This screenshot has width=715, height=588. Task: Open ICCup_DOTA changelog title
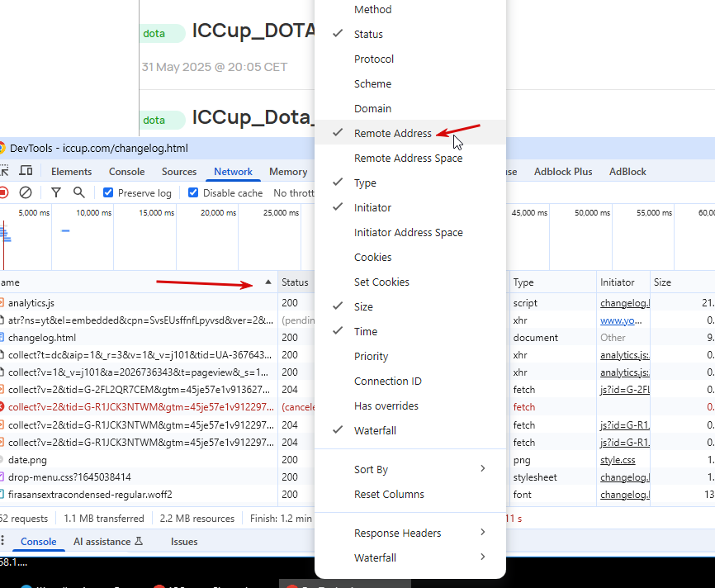click(x=253, y=31)
